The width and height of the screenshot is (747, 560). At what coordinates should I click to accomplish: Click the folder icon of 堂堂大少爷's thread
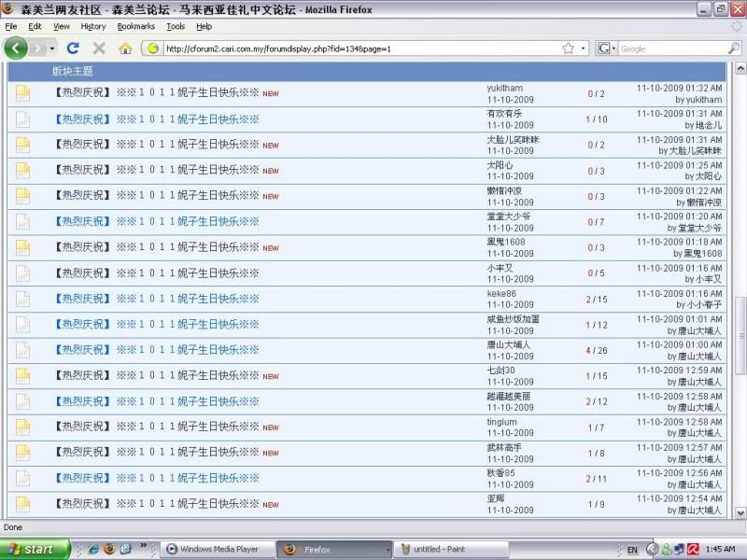click(22, 222)
